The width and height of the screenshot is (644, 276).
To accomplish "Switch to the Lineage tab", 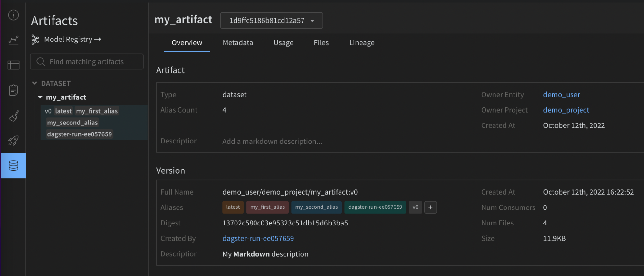I will (361, 43).
